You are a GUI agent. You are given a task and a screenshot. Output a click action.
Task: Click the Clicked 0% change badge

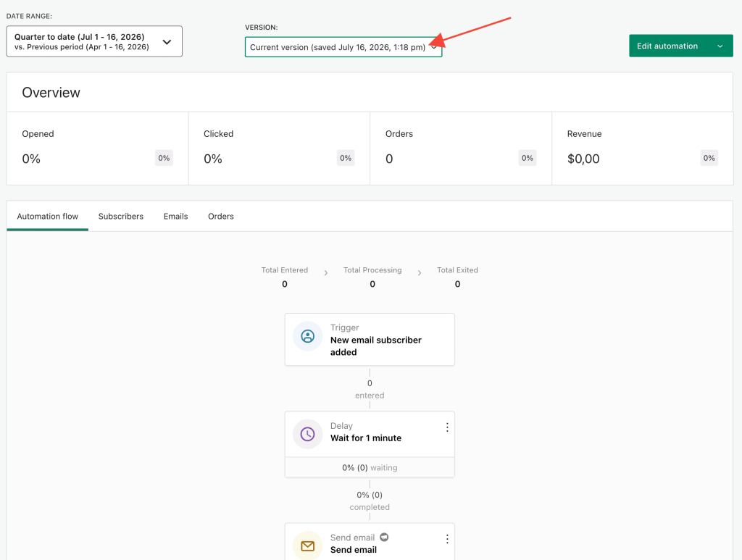(x=346, y=158)
